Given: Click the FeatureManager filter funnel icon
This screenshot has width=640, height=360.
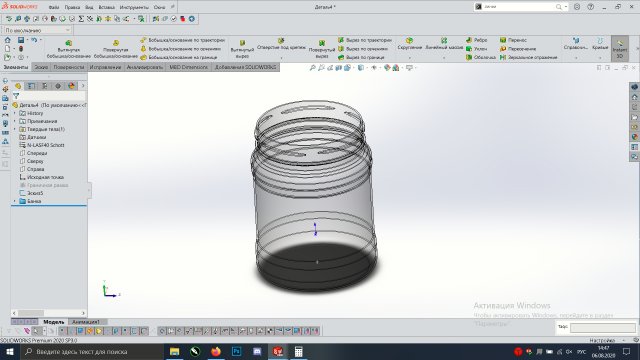Looking at the screenshot, I should (16, 96).
